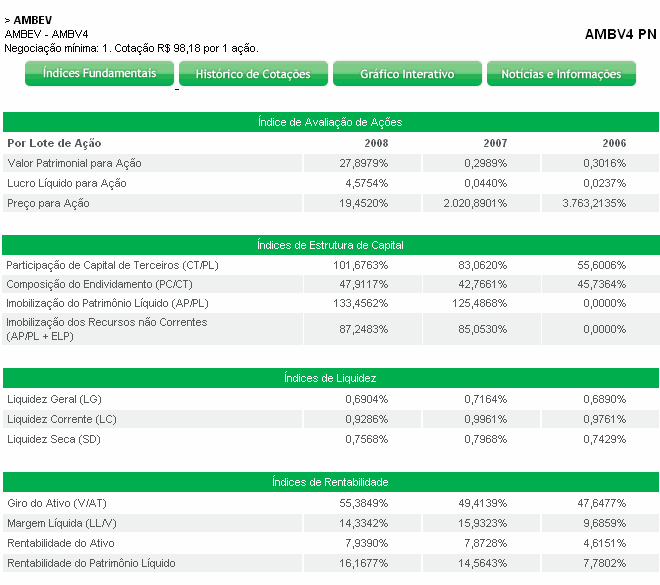
Task: Click the Margem Líquida (LL/V) label
Action: click(x=62, y=523)
